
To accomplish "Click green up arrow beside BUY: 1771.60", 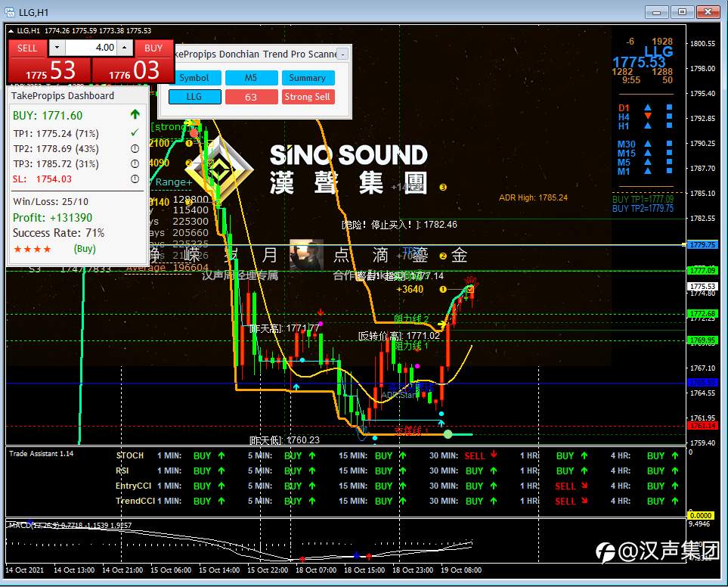I will 135,114.
